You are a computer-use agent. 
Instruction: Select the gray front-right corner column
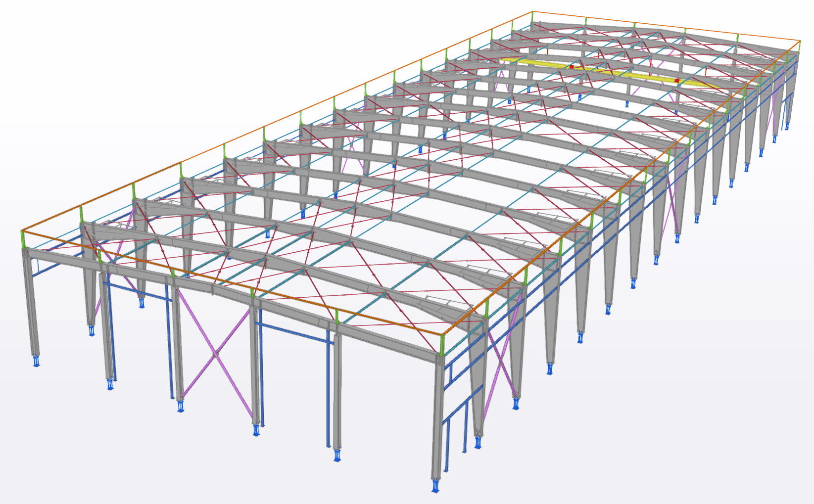tap(437, 420)
